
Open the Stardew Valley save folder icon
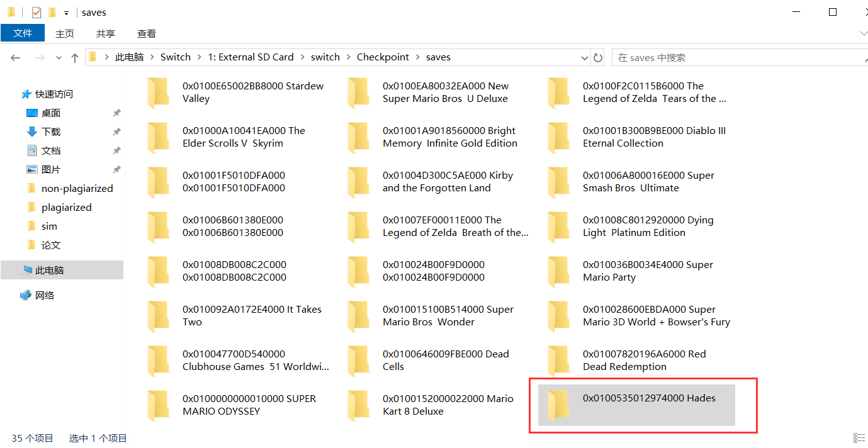click(158, 93)
